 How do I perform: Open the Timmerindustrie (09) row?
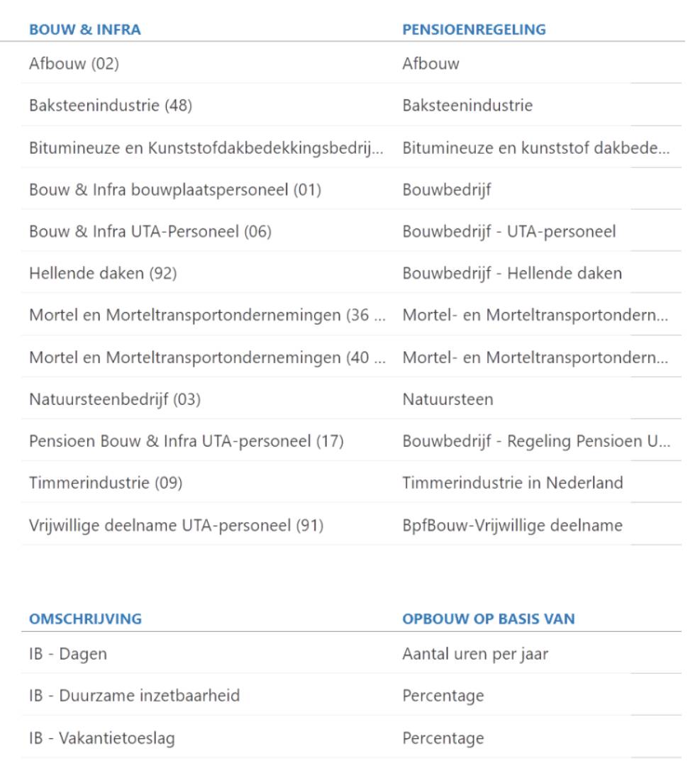click(105, 483)
